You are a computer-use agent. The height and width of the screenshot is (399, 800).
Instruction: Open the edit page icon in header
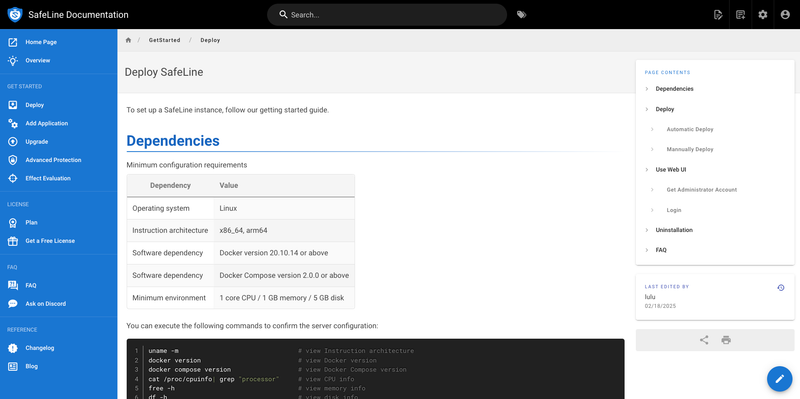pos(718,15)
